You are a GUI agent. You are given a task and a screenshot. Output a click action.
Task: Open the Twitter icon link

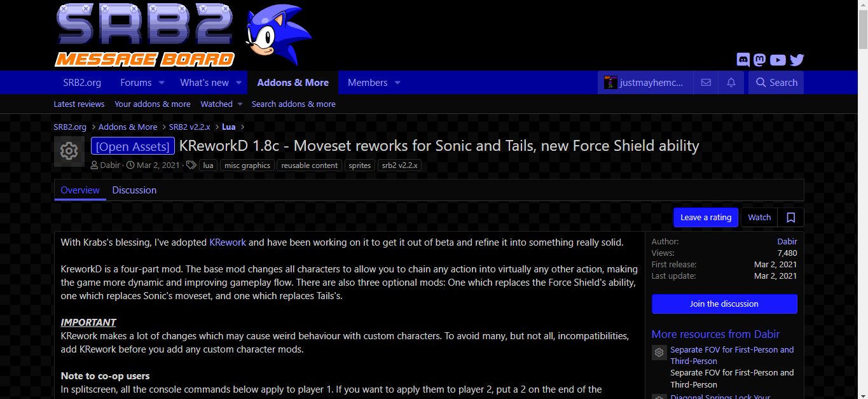pyautogui.click(x=797, y=60)
